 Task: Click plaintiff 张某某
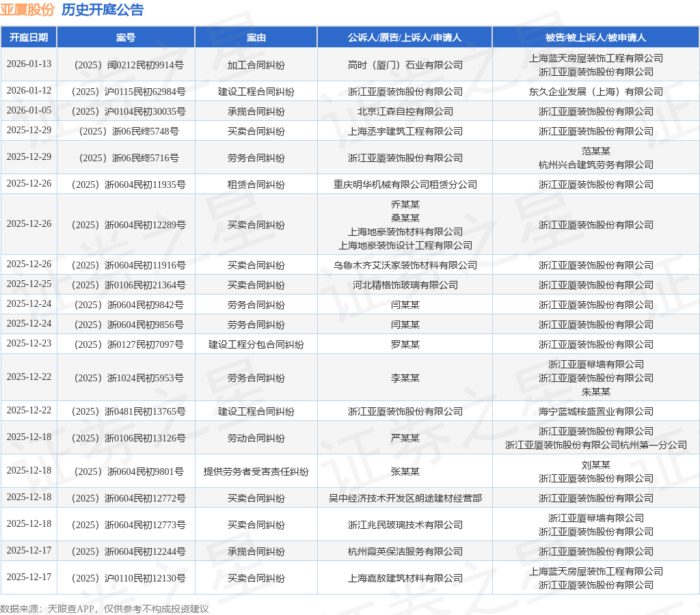(405, 471)
